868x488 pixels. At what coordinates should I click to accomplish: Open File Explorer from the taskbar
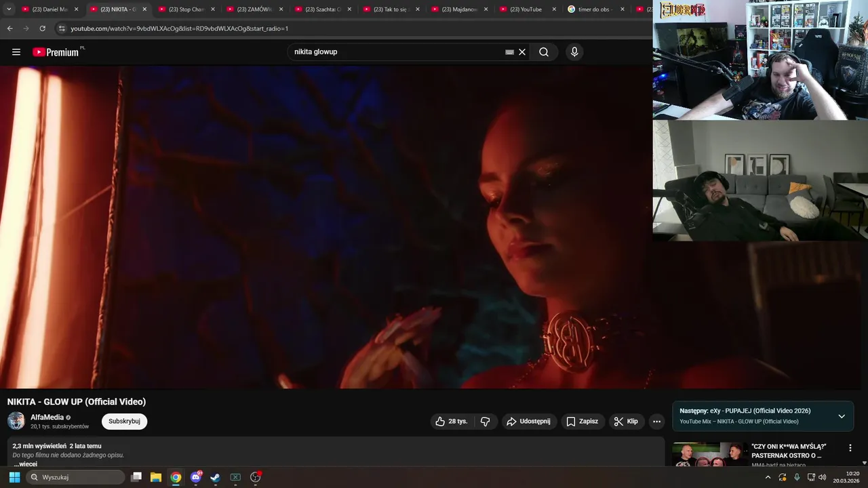click(156, 477)
